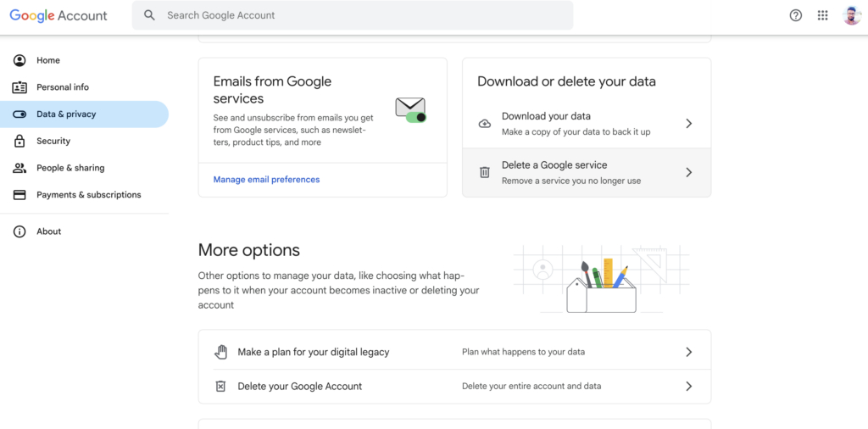Expand Delete a Google service chevron

(688, 173)
